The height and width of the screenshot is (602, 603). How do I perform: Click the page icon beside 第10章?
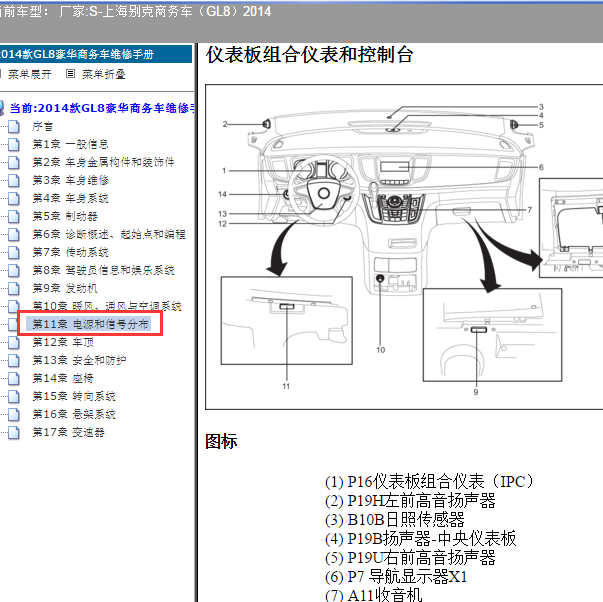click(14, 306)
